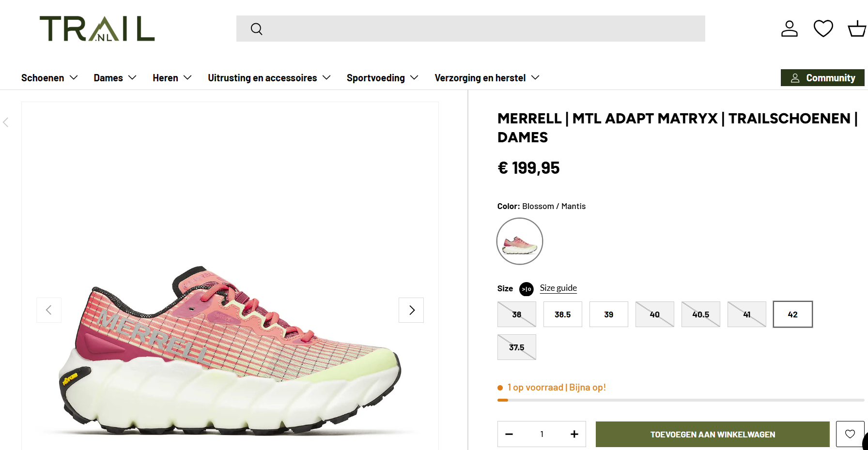Show previous product image with left arrow
The image size is (868, 450).
click(x=48, y=310)
